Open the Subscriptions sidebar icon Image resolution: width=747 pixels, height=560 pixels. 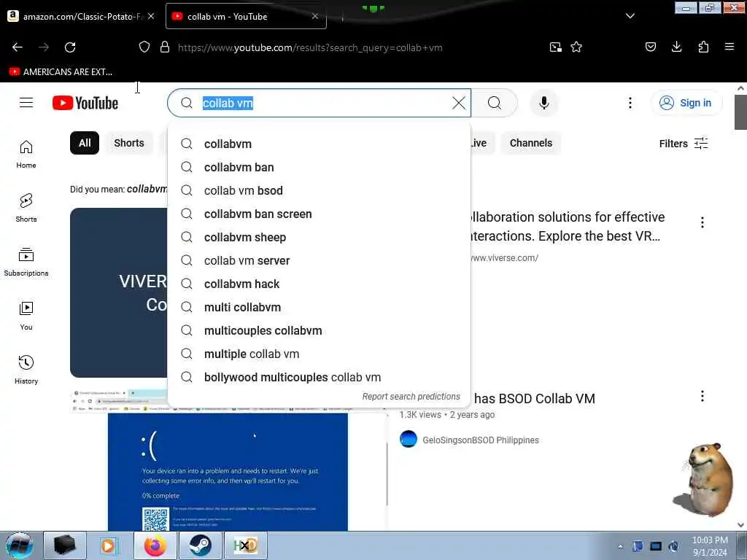click(26, 262)
